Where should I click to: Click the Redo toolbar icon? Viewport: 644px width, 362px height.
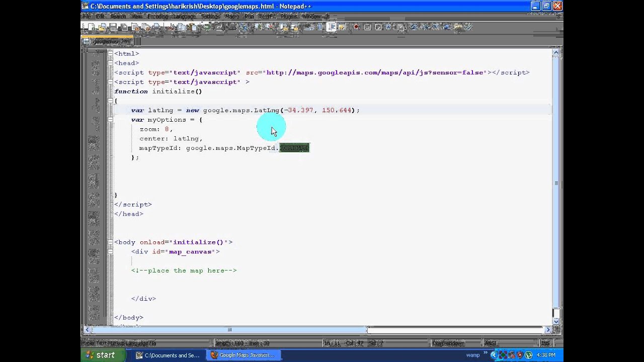[219, 27]
